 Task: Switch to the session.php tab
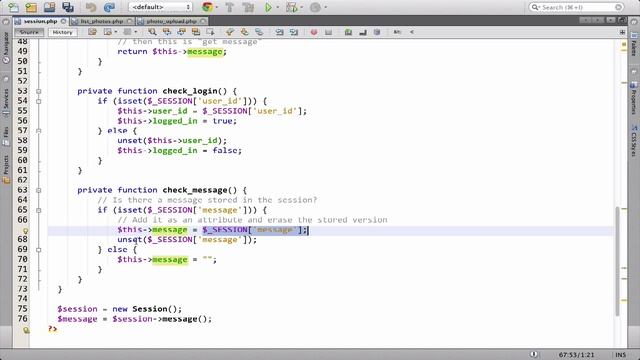coord(40,21)
